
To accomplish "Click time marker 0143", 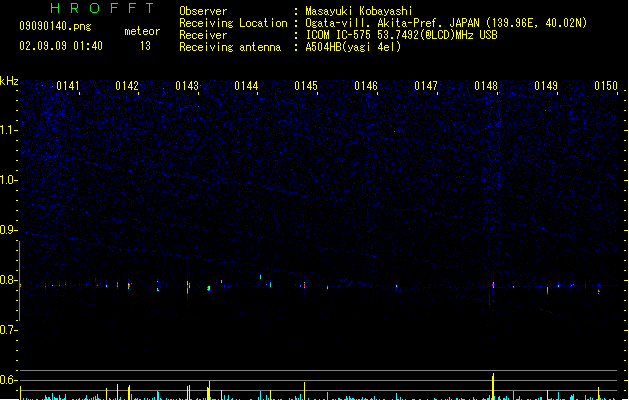I will click(x=187, y=86).
